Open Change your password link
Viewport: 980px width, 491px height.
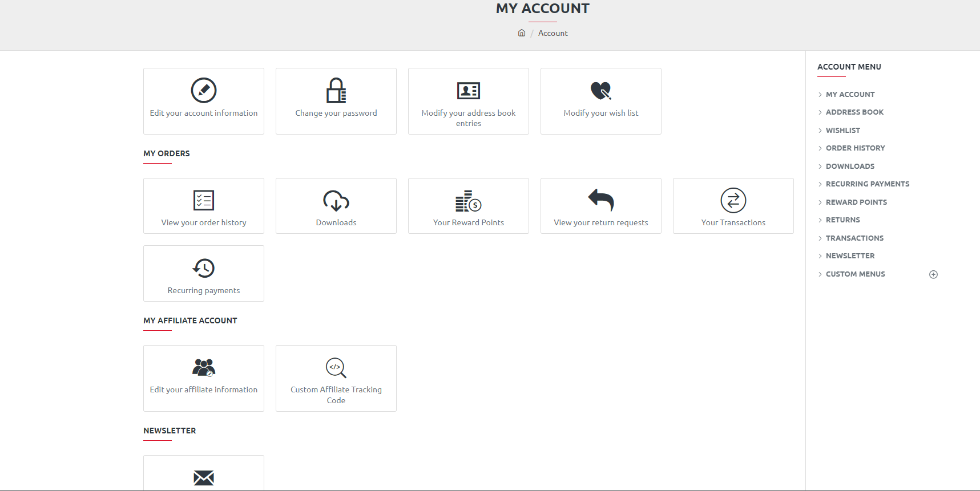tap(336, 113)
